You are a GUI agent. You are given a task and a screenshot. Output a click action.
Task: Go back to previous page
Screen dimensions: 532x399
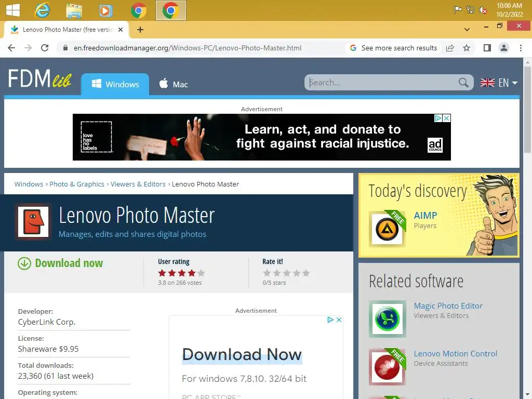[x=11, y=48]
